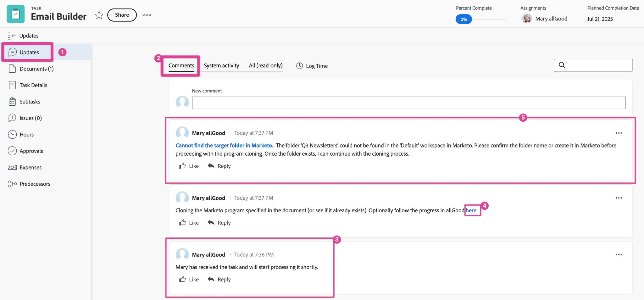Viewport: 644px width, 300px height.
Task: Switch to the System activity tab
Action: [x=221, y=65]
